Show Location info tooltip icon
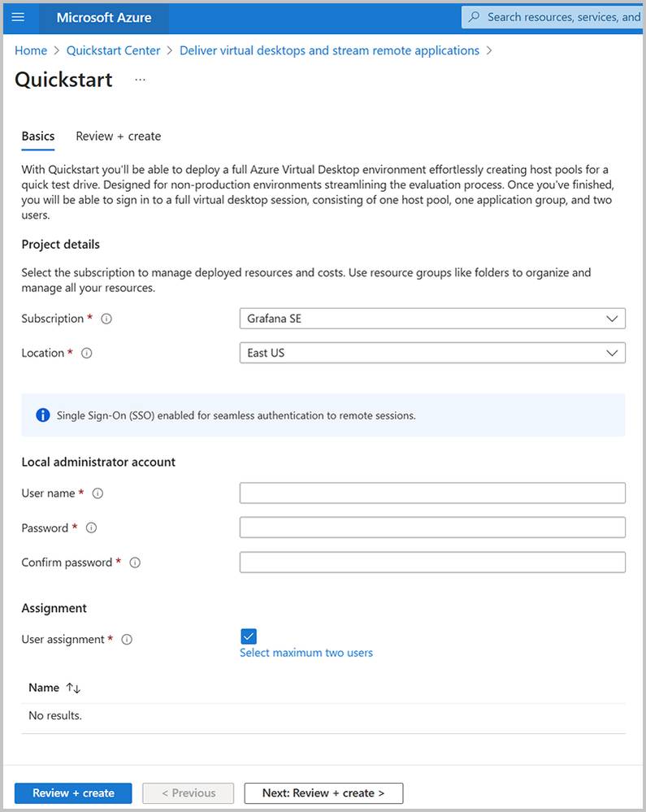The height and width of the screenshot is (812, 646). (x=87, y=354)
